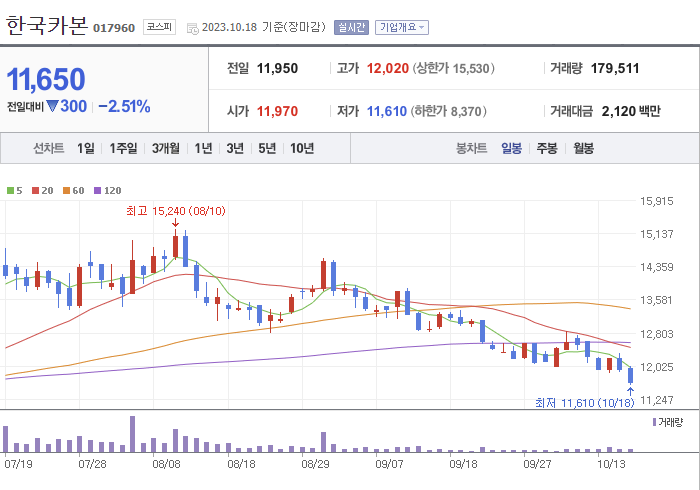The width and height of the screenshot is (700, 490).
Task: Click the 08/08 date axis label
Action: click(x=166, y=464)
